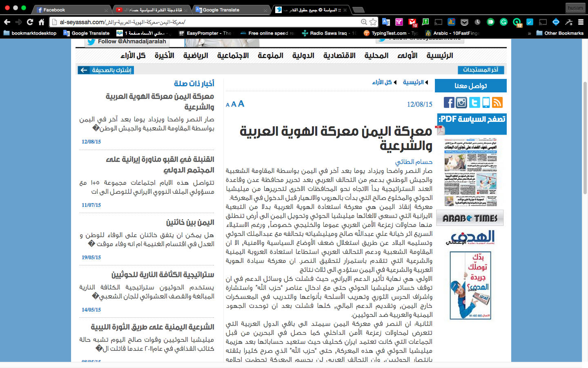The image size is (588, 368).
Task: Open the red PDF icon beside the headline
Action: click(440, 130)
